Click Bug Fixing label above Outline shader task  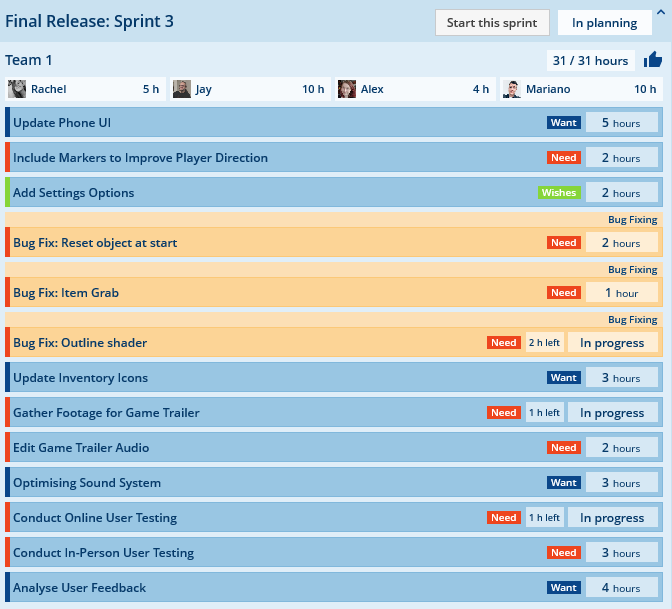tap(633, 320)
